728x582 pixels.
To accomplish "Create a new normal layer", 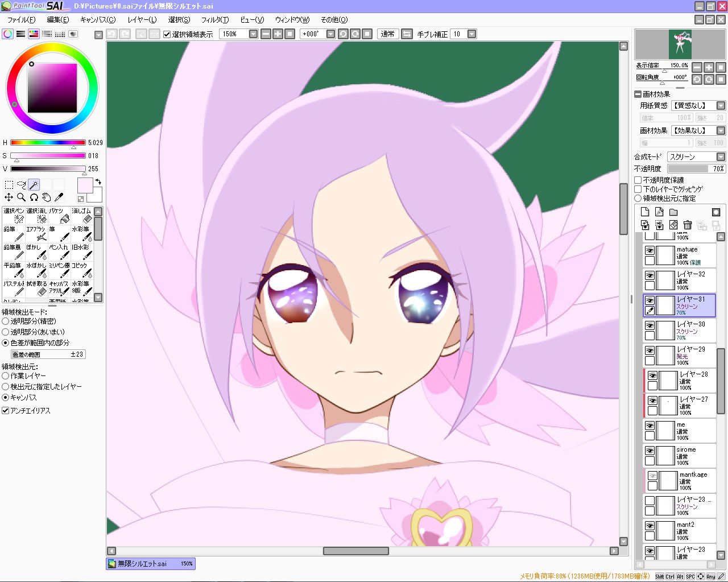I will [645, 212].
